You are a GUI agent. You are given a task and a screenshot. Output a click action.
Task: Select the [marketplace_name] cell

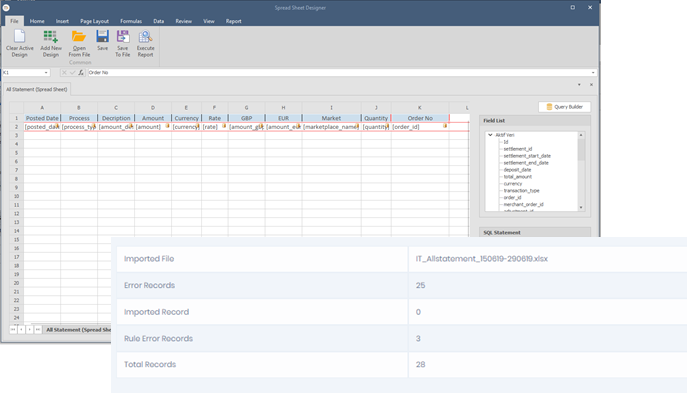[331, 127]
